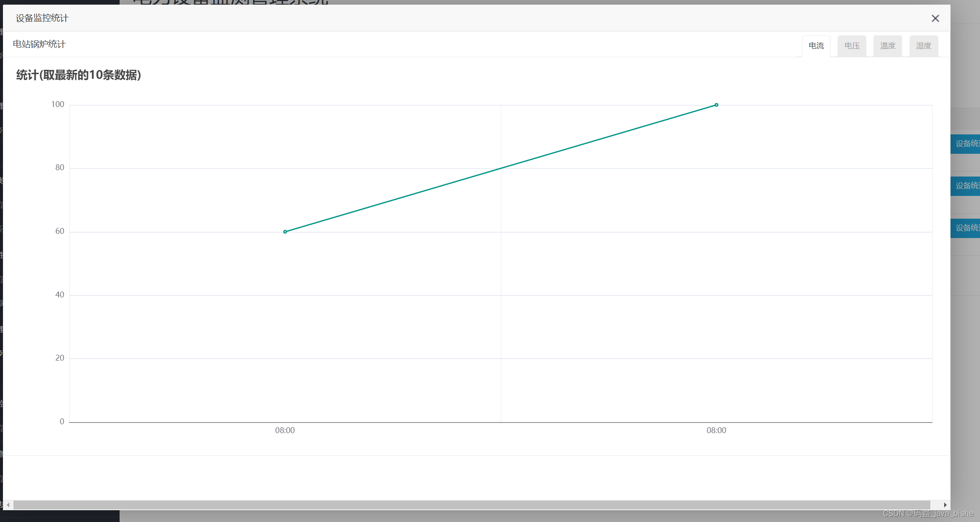This screenshot has height=522, width=980.
Task: Switch to the 电压 tab
Action: pyautogui.click(x=852, y=46)
